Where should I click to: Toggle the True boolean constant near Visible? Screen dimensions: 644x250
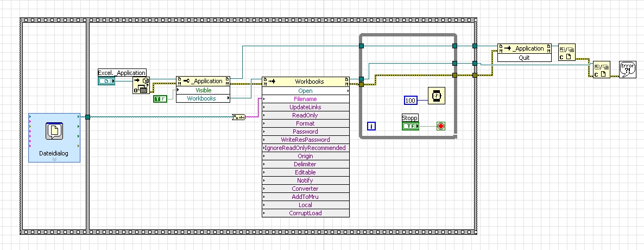coord(160,99)
